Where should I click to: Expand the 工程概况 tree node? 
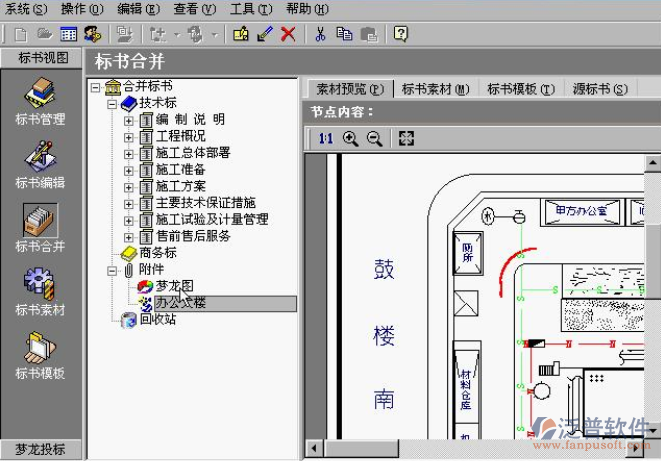pyautogui.click(x=129, y=136)
